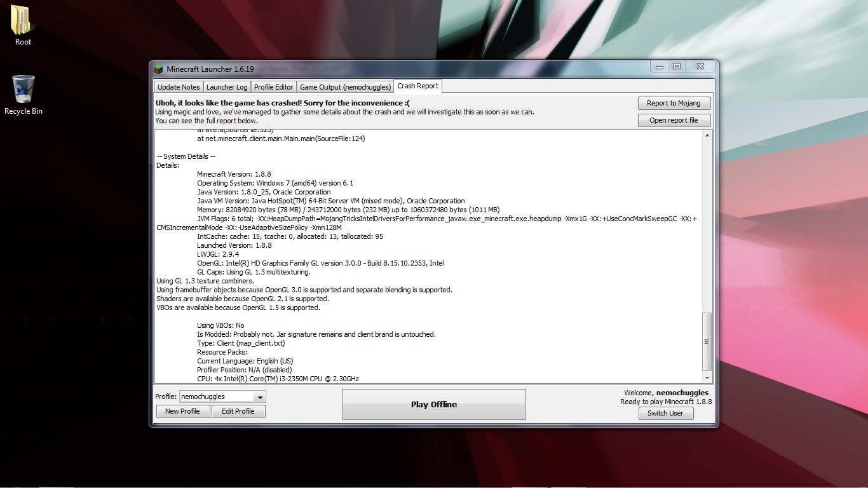
Task: Select the Recycle Bin desktop icon
Action: 24,95
